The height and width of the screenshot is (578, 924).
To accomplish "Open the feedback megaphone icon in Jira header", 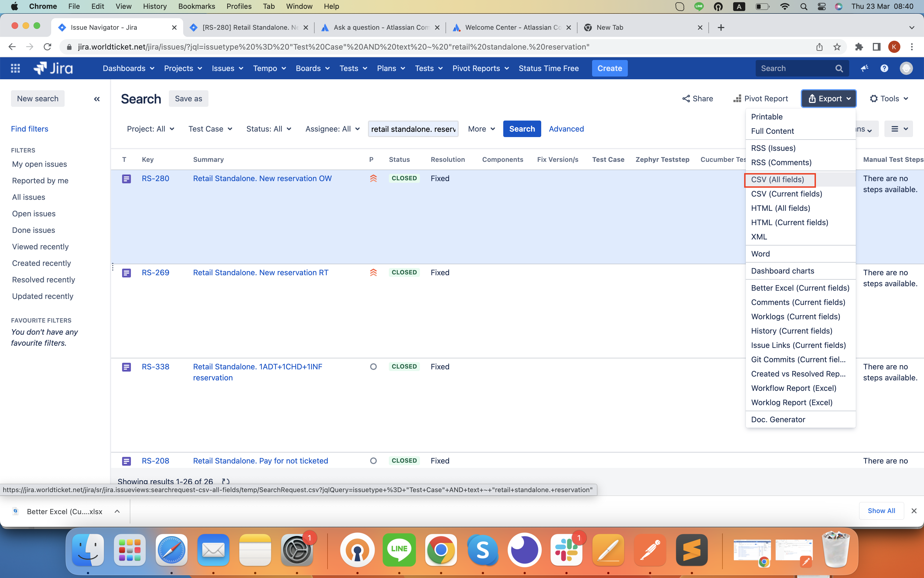I will pos(864,69).
